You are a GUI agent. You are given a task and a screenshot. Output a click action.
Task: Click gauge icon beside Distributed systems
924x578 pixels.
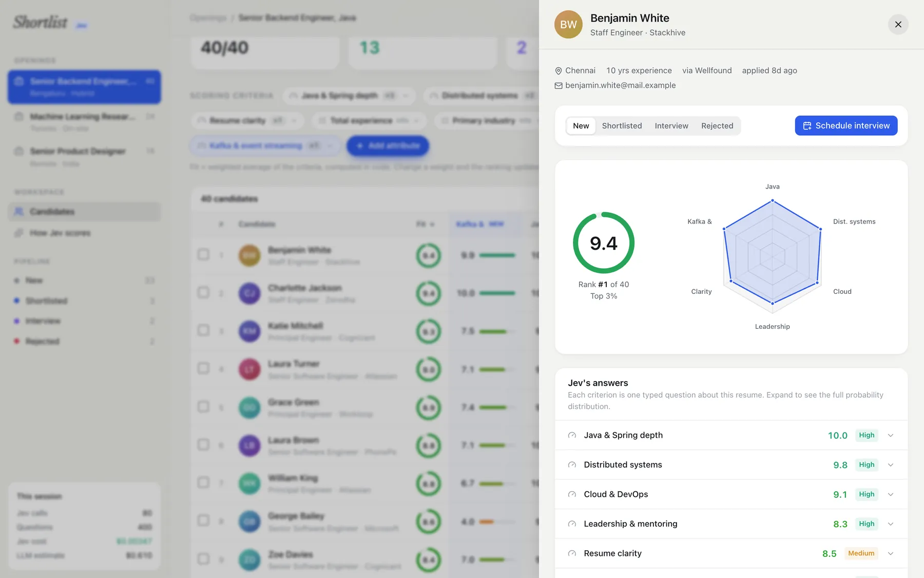coord(572,465)
